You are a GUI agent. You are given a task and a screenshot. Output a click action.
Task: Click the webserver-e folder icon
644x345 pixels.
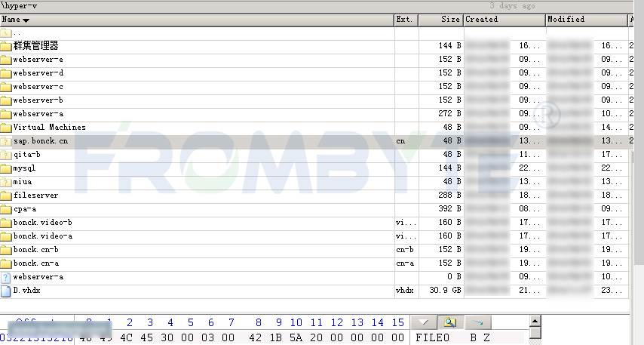click(x=6, y=60)
